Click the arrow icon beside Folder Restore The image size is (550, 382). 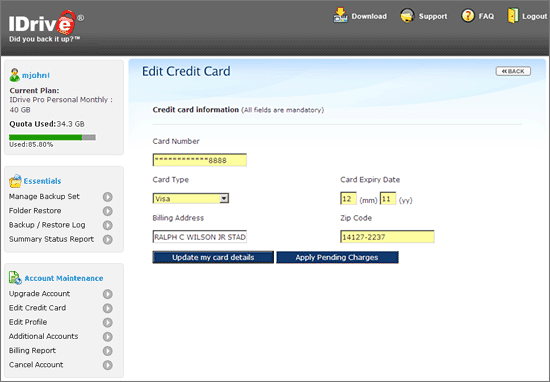pos(108,211)
